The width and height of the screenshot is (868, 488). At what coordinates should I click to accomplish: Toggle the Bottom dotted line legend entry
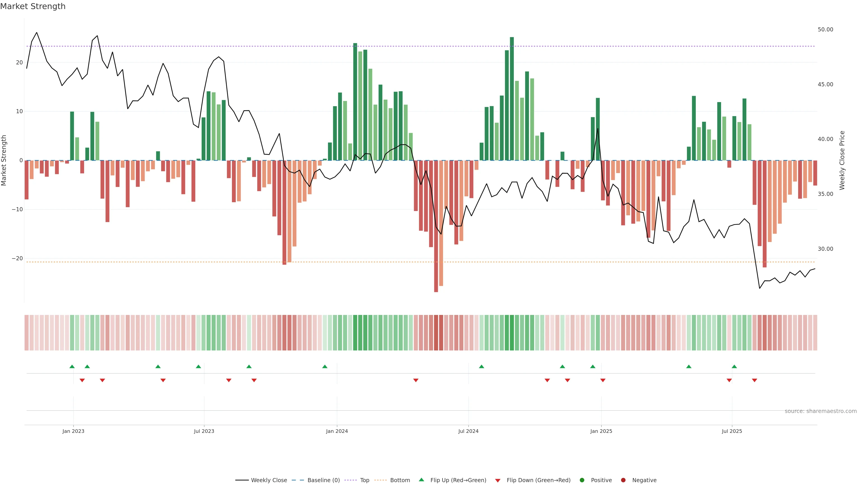pos(400,480)
